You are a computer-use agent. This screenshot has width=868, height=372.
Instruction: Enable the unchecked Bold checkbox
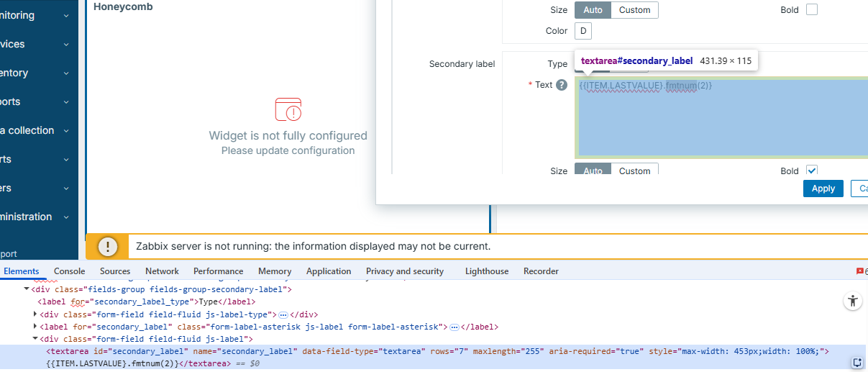812,10
